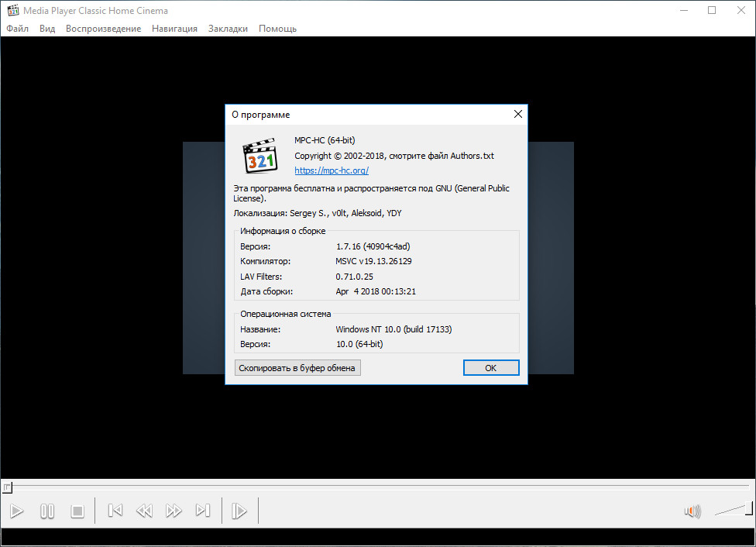
Task: Click Скопировать в буфер обмена
Action: (x=297, y=367)
